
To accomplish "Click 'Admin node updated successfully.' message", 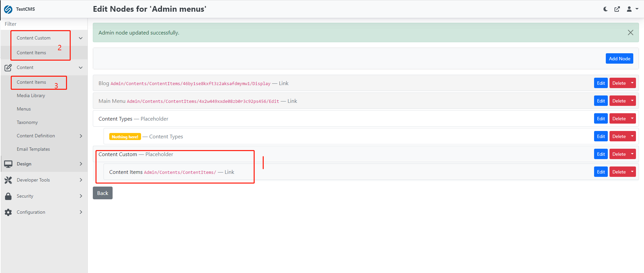I will coord(139,32).
